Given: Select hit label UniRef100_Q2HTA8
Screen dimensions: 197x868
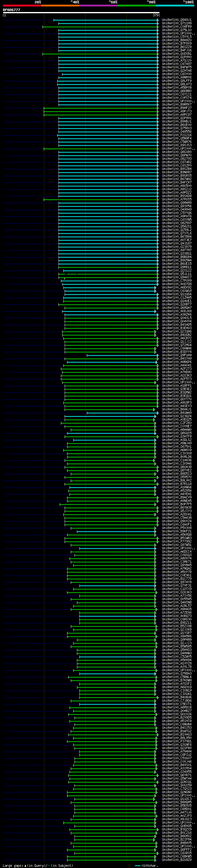Looking at the screenshot, I should [176, 71].
